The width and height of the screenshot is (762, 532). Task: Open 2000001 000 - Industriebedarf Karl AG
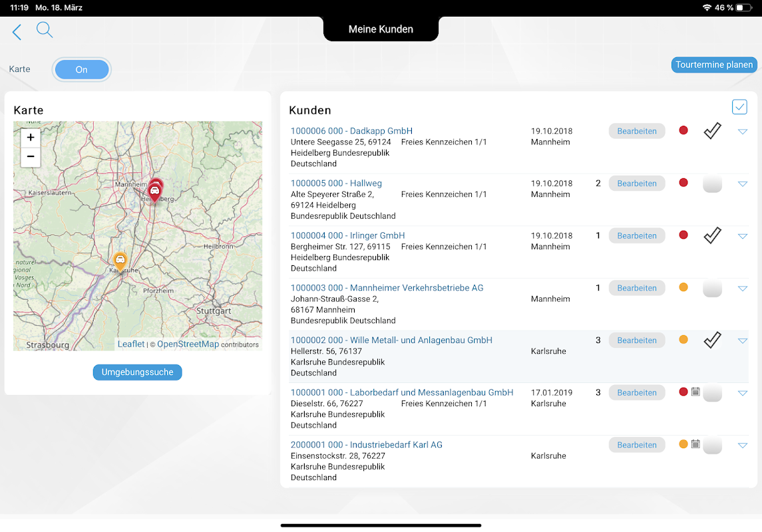(x=367, y=445)
